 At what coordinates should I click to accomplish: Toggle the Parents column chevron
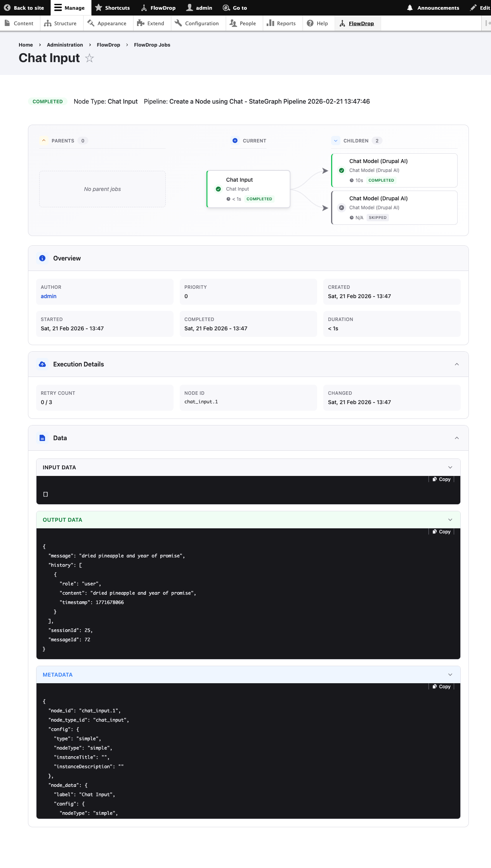click(x=44, y=141)
